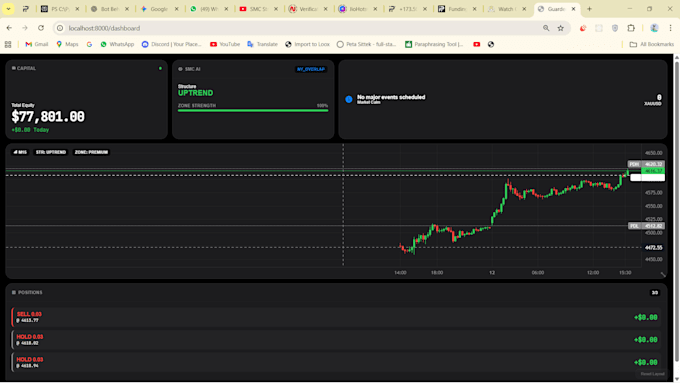Click the STR: UPTREND chart chip

pos(51,152)
